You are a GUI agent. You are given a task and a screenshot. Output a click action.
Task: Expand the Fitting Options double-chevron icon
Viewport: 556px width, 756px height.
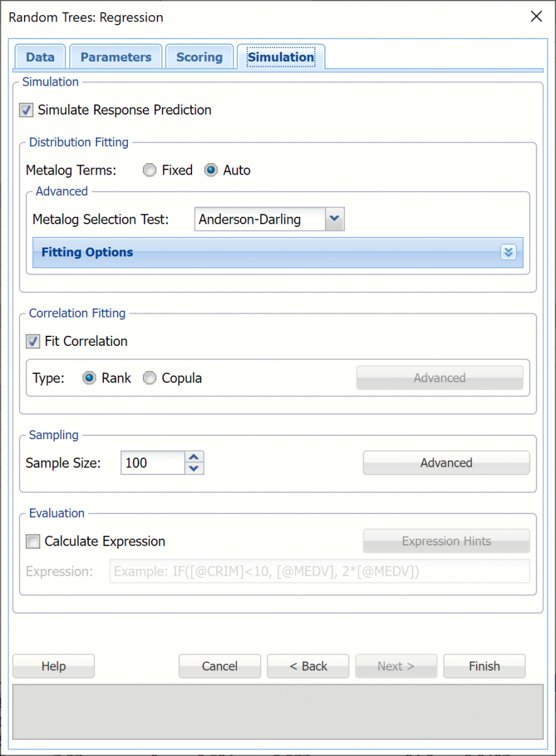tap(509, 253)
